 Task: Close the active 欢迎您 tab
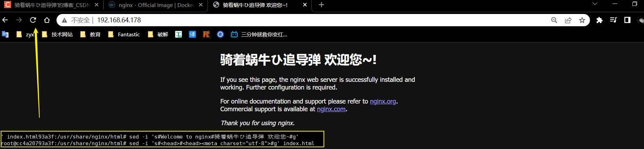tap(305, 5)
